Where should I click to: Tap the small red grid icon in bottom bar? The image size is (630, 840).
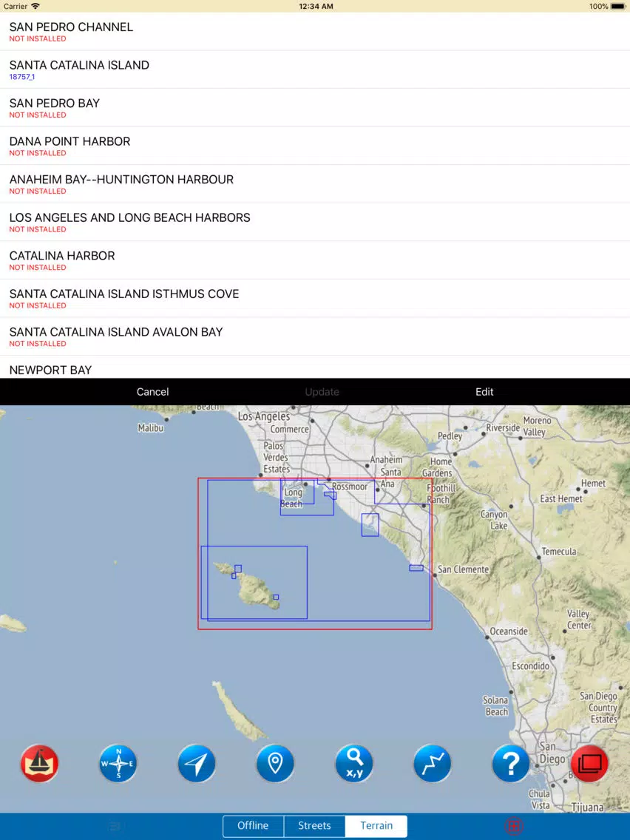[513, 826]
